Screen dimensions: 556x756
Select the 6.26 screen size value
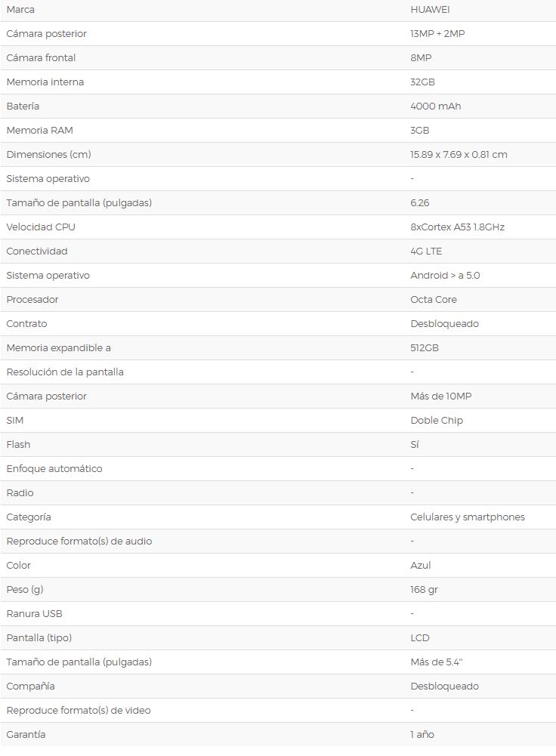click(x=419, y=203)
